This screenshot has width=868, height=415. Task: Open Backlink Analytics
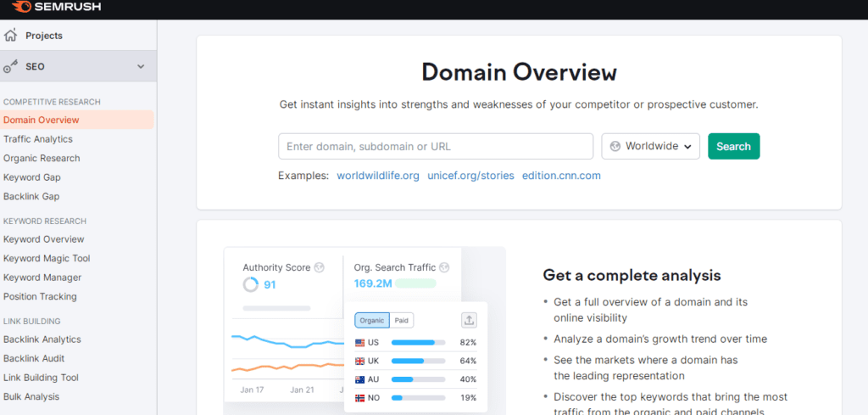pos(42,339)
